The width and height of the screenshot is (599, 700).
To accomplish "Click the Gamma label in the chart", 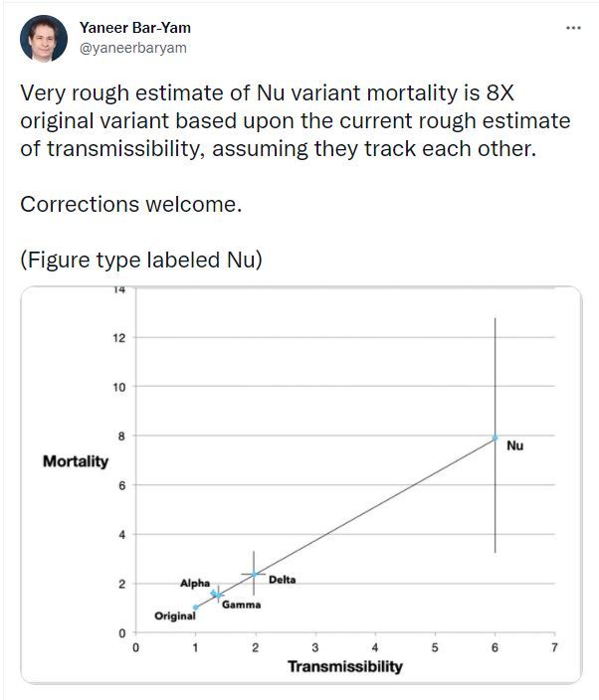I will tap(241, 605).
